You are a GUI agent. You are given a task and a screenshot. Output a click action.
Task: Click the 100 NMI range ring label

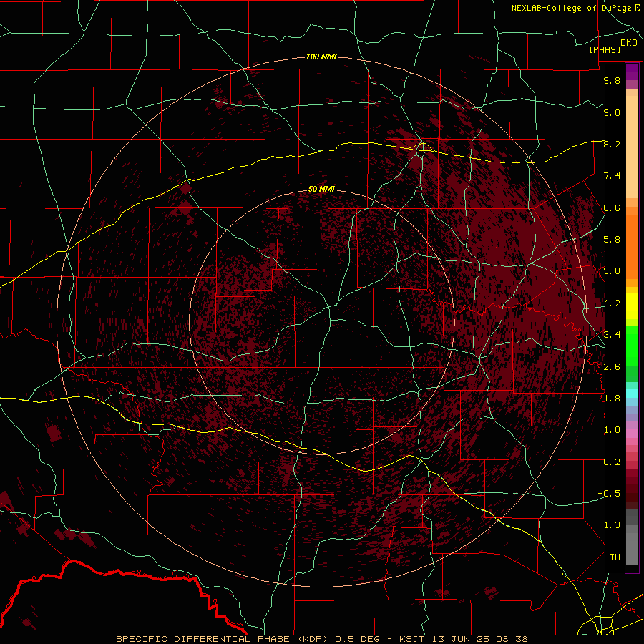pos(321,57)
